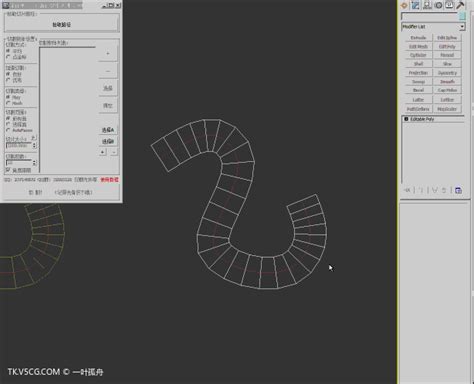Click the object color swatch beside name field
Screen dimensions: 474x384
pos(462,16)
